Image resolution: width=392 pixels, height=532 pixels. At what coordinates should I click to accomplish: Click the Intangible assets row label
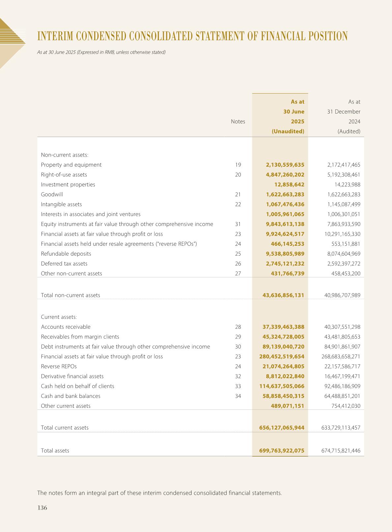[x=61, y=204]
